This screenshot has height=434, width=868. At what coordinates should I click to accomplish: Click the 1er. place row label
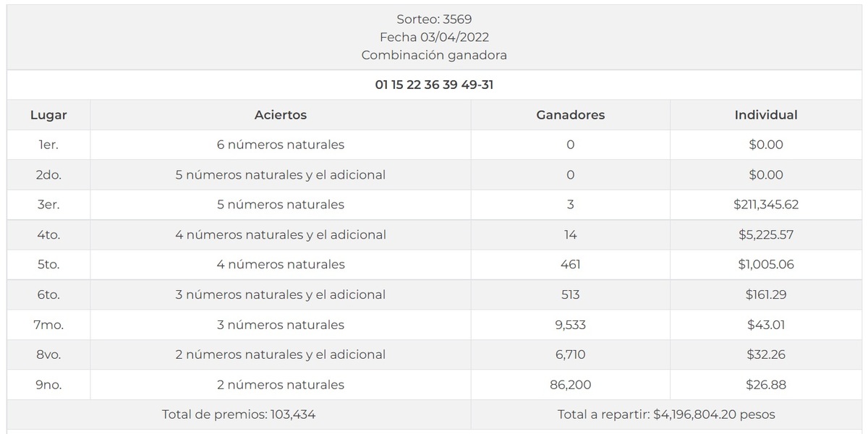(x=48, y=145)
